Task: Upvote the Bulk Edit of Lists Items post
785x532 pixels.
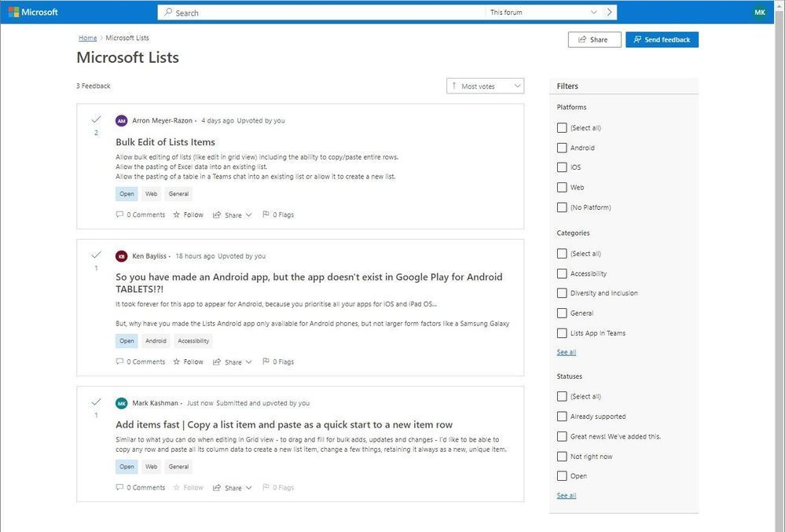Action: click(x=96, y=119)
